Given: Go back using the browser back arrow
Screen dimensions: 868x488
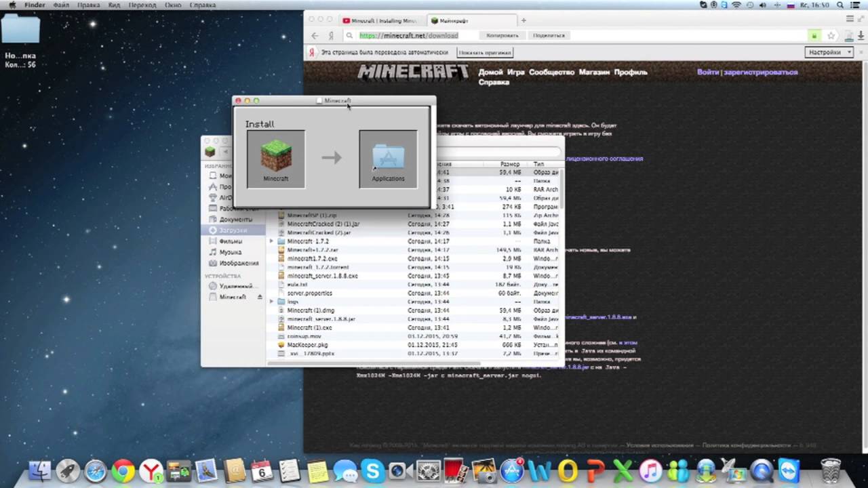Looking at the screenshot, I should [x=315, y=35].
